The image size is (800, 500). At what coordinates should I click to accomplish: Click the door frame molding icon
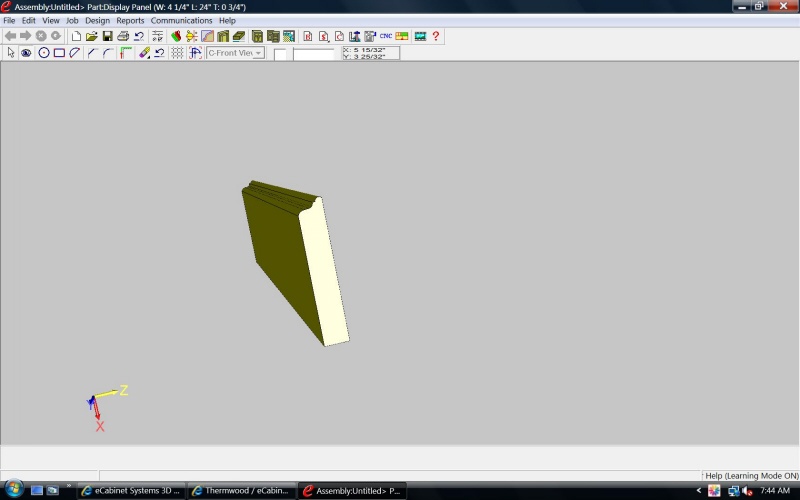223,36
